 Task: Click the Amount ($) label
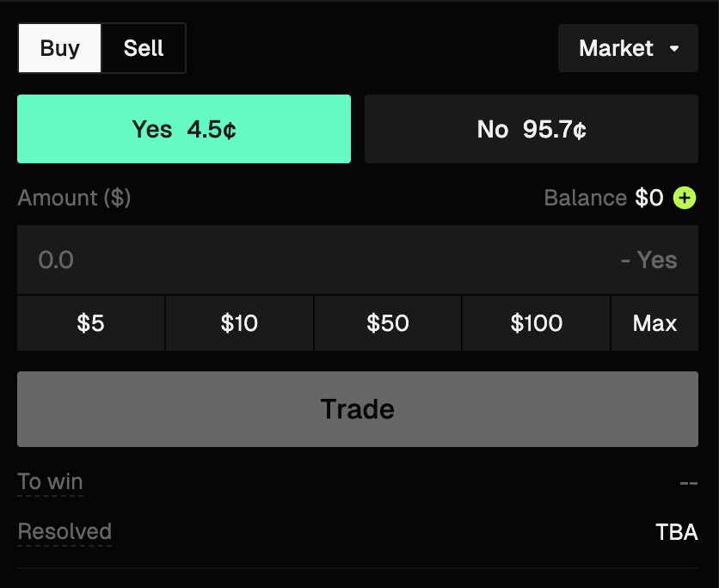(74, 199)
